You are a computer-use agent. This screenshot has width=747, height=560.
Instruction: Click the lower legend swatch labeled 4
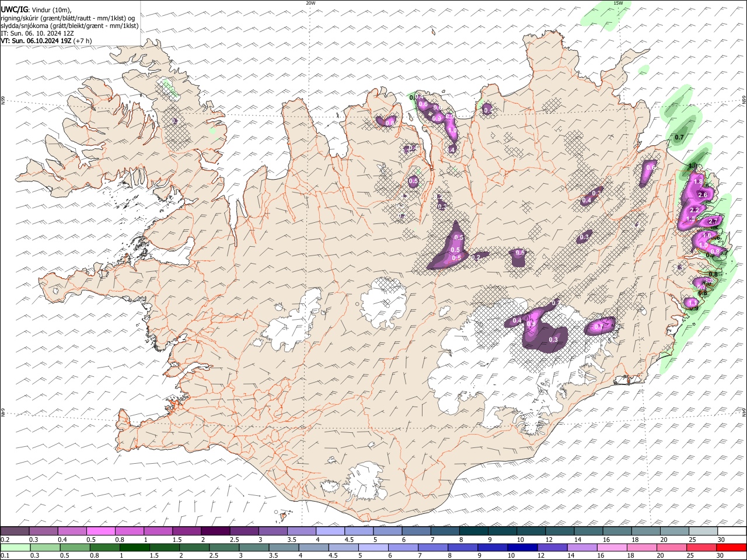[x=314, y=547]
